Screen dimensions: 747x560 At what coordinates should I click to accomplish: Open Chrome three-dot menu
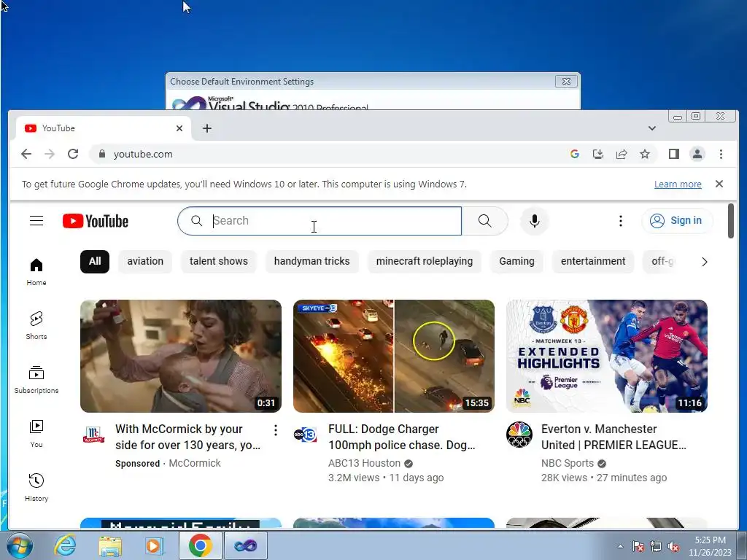(721, 154)
